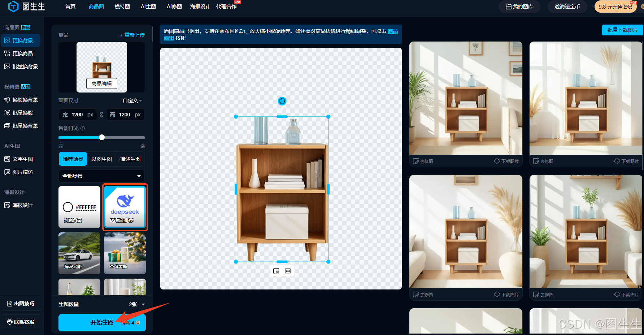Download the third result image
The height and width of the screenshot is (335, 644).
click(506, 295)
